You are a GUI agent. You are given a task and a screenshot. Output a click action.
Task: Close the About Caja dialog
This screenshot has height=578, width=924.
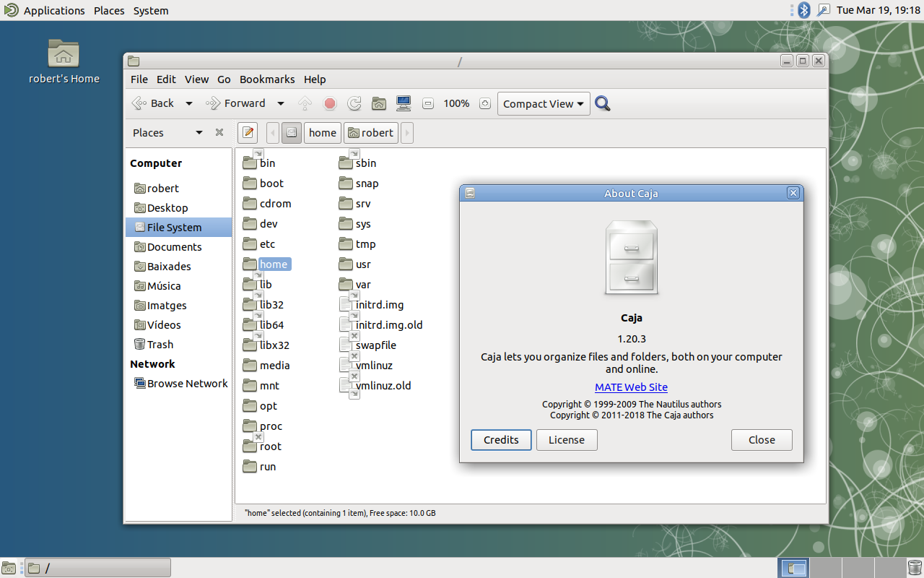point(762,440)
